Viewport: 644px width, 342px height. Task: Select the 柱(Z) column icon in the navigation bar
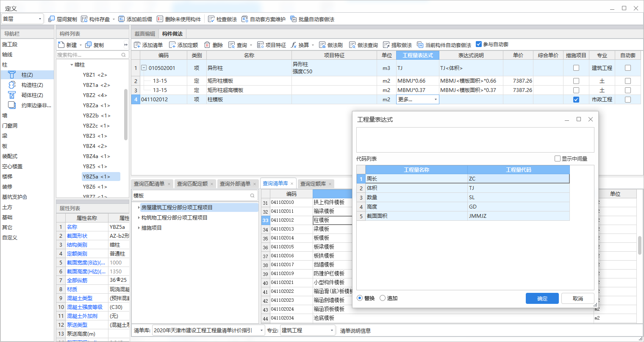click(x=12, y=75)
